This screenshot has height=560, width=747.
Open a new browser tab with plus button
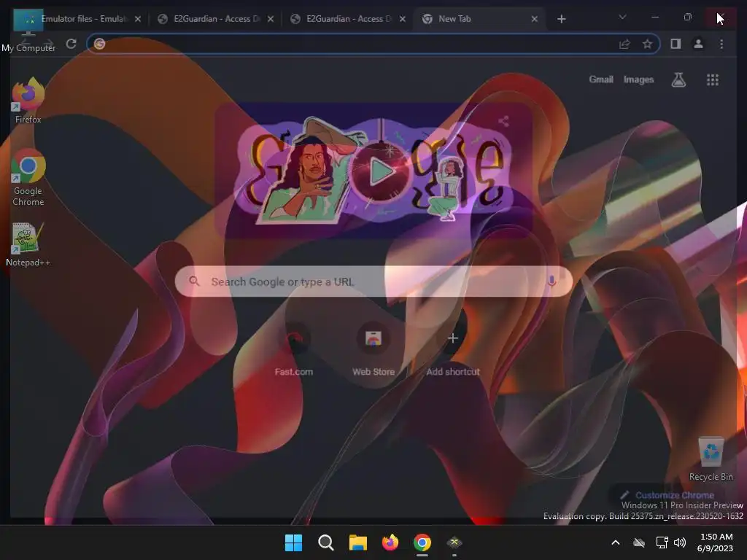point(562,19)
